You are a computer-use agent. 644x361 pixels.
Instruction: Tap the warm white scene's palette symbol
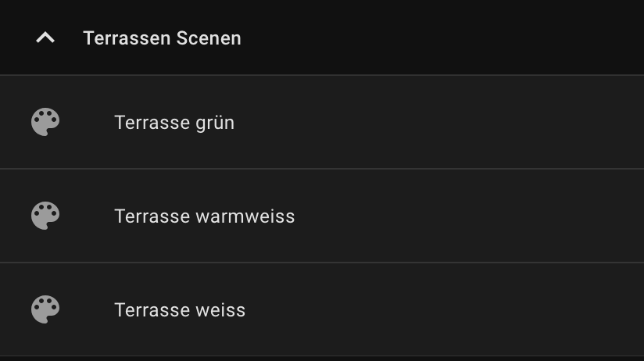pyautogui.click(x=45, y=216)
